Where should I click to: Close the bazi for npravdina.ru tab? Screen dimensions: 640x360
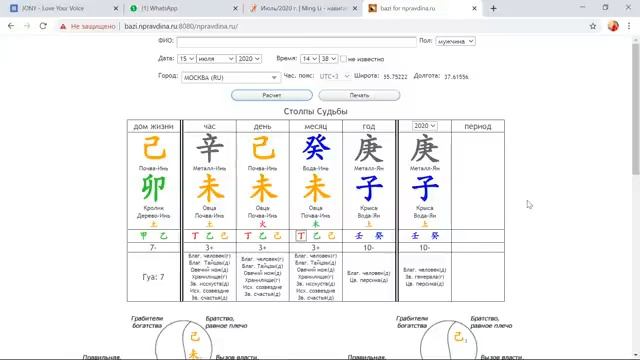[474, 8]
